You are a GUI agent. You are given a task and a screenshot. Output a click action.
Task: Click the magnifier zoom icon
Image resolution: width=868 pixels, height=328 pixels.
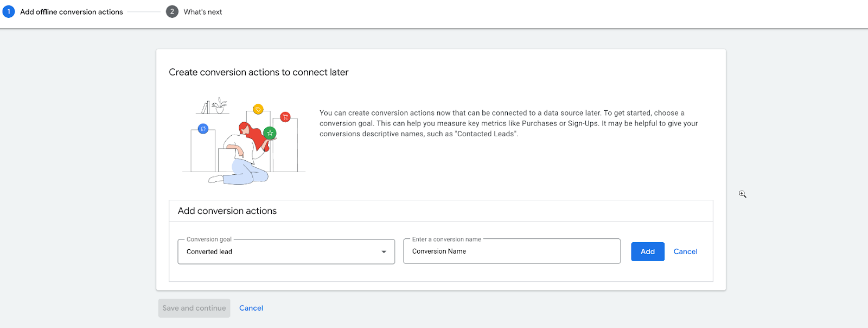[742, 194]
